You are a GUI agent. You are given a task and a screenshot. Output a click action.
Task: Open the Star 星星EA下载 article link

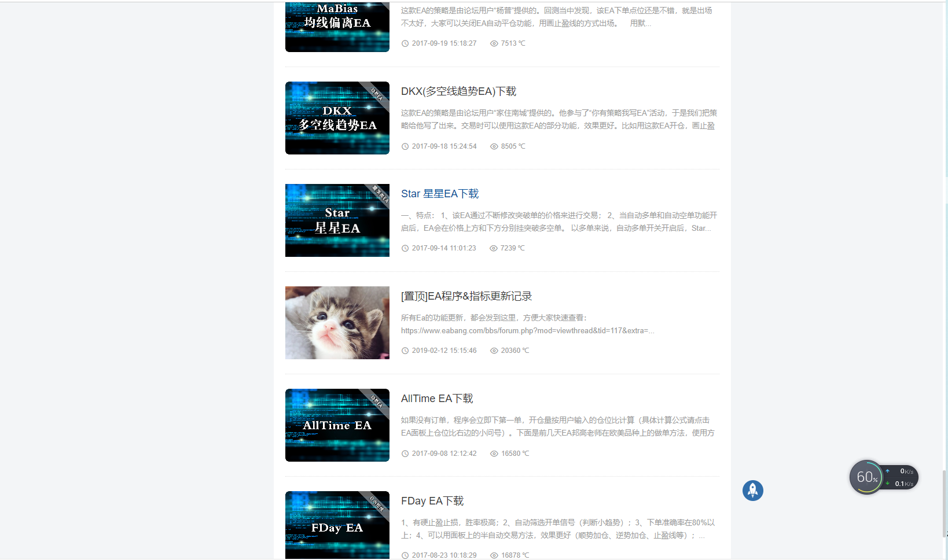(440, 194)
